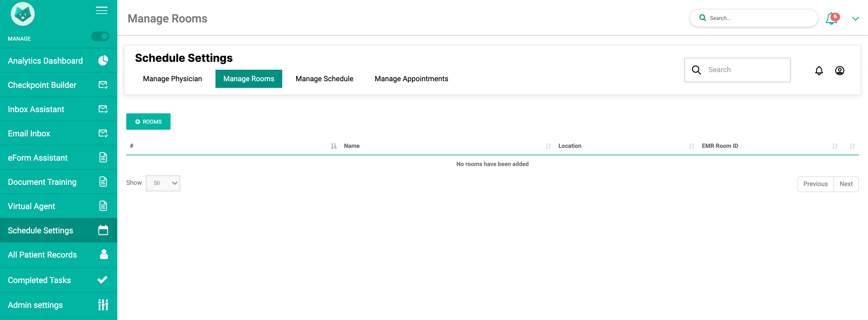Open the Manage Appointments tab
This screenshot has width=868, height=320.
point(412,79)
